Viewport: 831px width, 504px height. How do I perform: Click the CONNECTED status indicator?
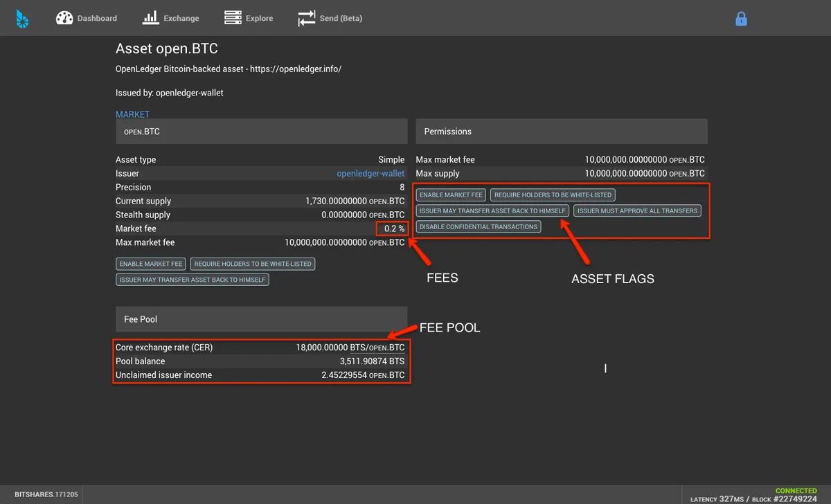coord(796,491)
